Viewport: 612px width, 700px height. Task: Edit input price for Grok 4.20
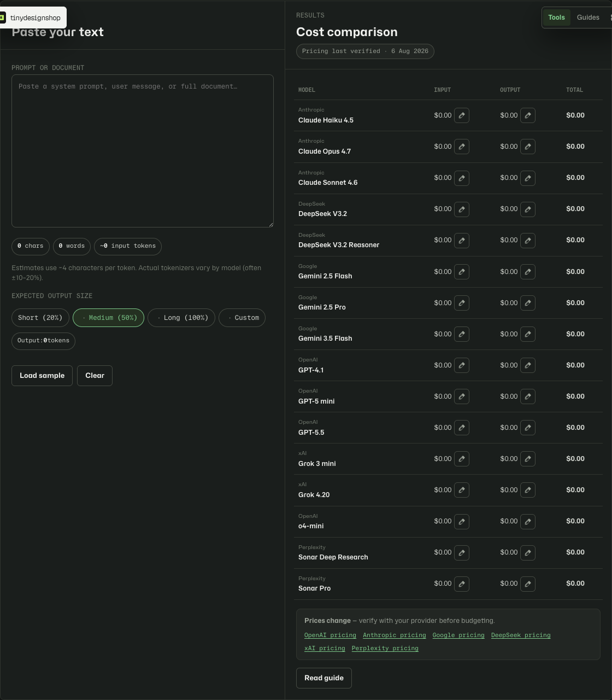[462, 490]
